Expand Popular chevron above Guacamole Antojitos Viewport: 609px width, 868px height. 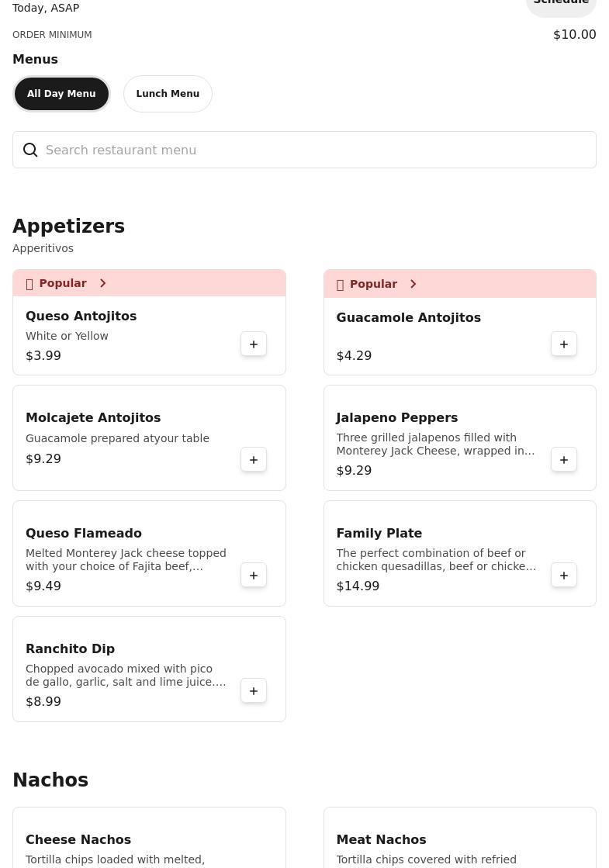(413, 285)
